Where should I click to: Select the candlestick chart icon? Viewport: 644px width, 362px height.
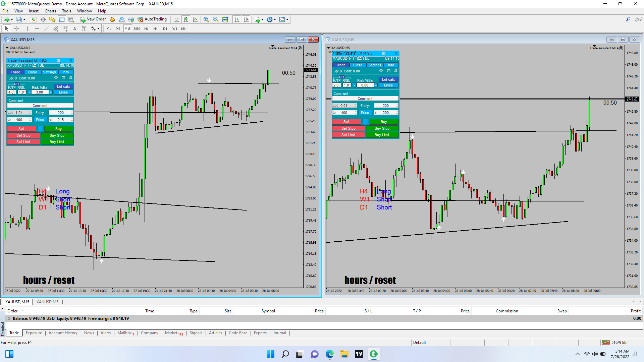pyautogui.click(x=186, y=19)
